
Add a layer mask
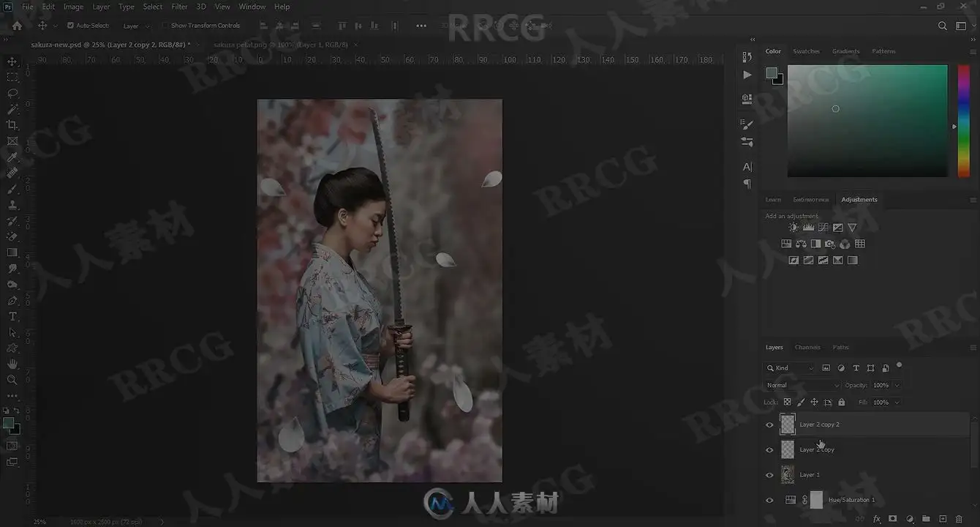point(893,519)
